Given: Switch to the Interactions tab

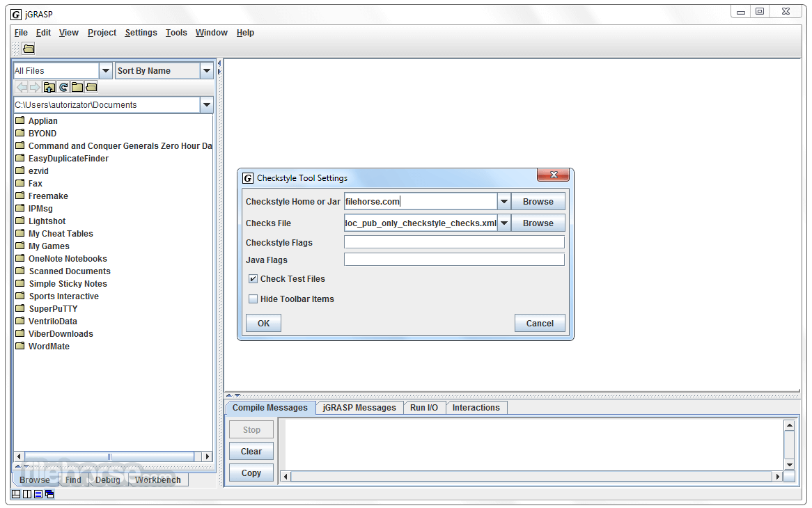Looking at the screenshot, I should point(476,408).
